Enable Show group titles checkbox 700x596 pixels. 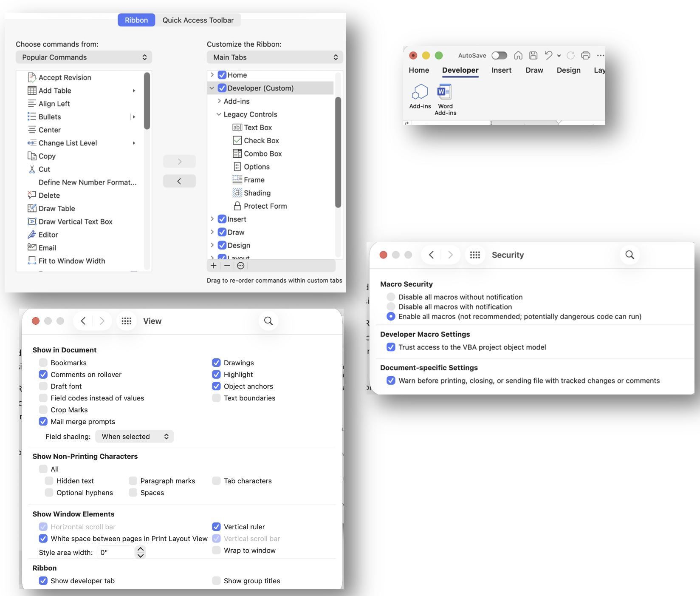(216, 581)
